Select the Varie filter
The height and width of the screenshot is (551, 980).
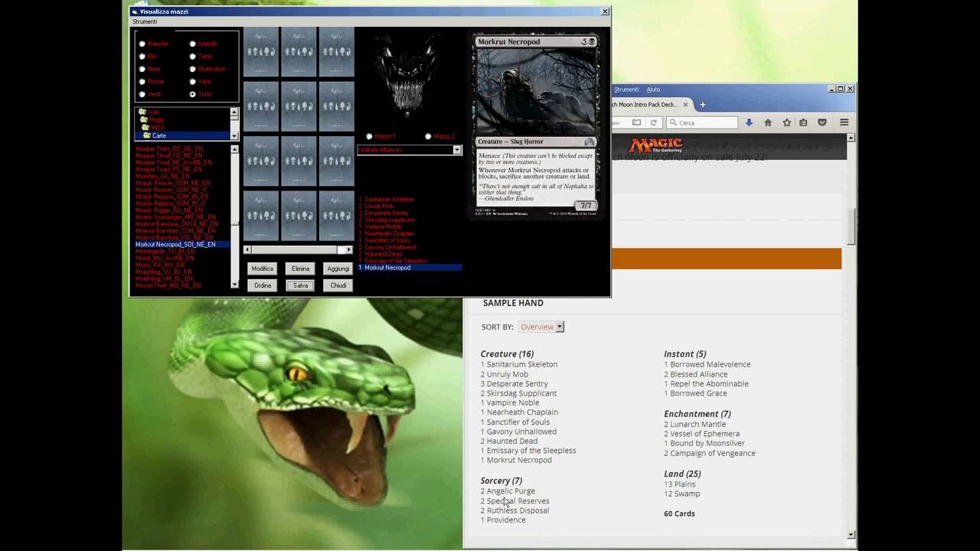192,81
